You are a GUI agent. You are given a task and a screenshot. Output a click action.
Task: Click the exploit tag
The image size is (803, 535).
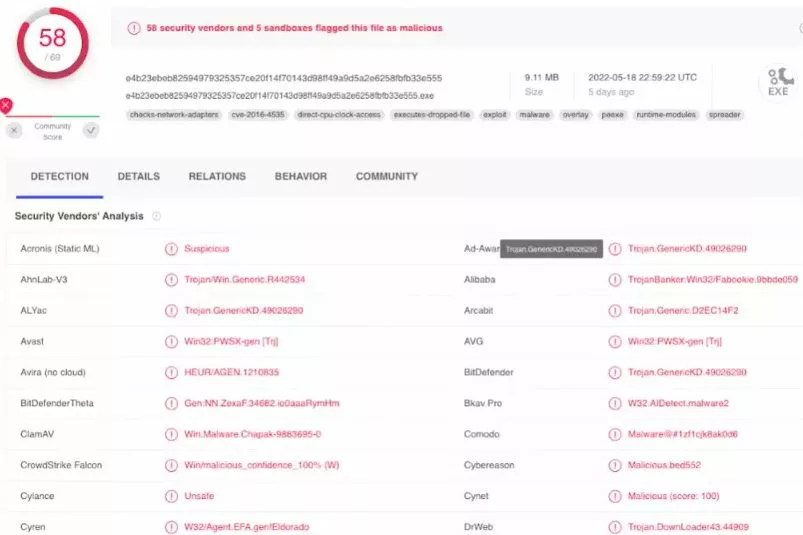(495, 115)
